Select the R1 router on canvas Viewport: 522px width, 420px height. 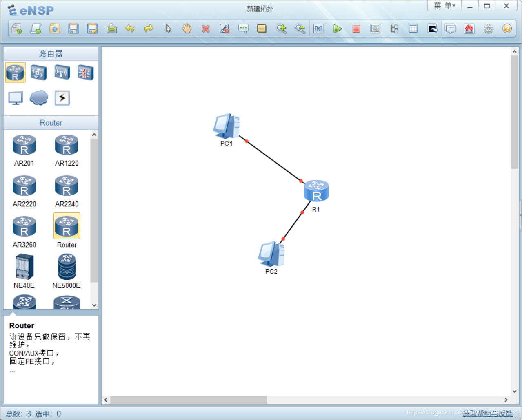point(316,191)
